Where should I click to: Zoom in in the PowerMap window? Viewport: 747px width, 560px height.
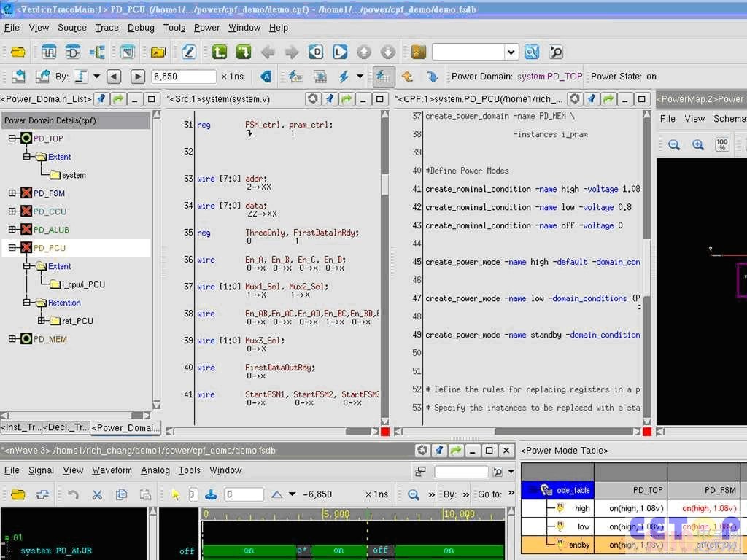click(x=698, y=145)
